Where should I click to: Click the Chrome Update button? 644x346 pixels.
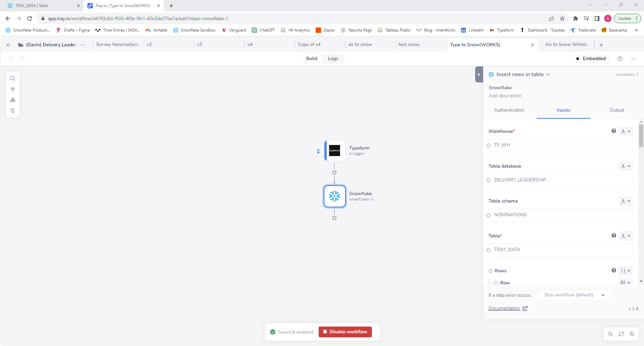pos(627,18)
